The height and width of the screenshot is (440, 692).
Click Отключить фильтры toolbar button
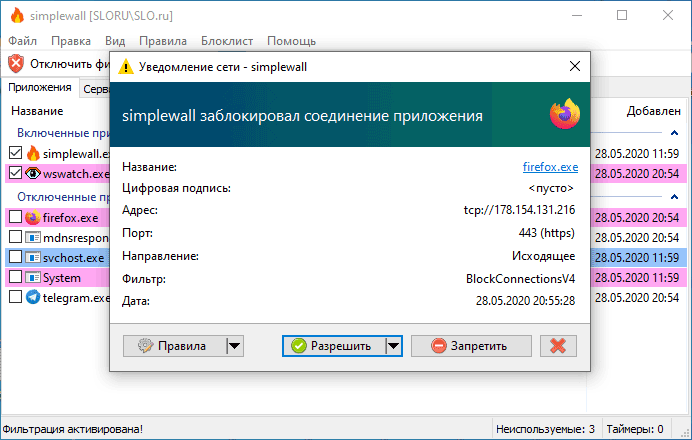(x=58, y=64)
